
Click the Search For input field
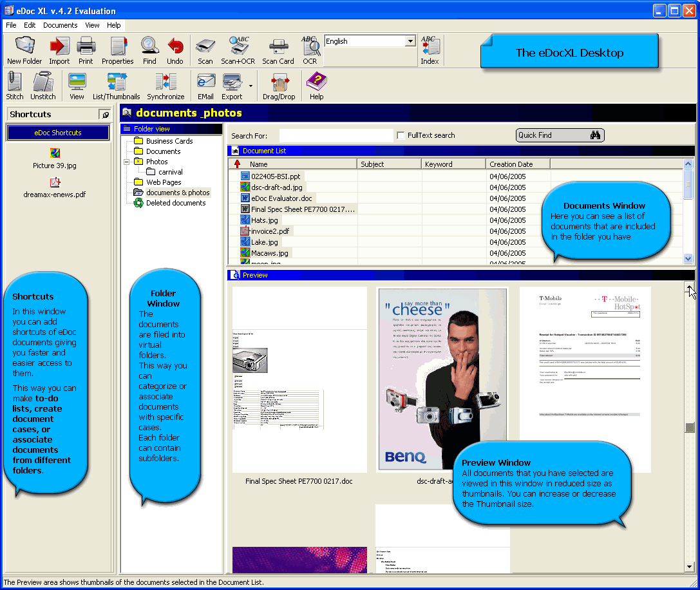pyautogui.click(x=336, y=135)
